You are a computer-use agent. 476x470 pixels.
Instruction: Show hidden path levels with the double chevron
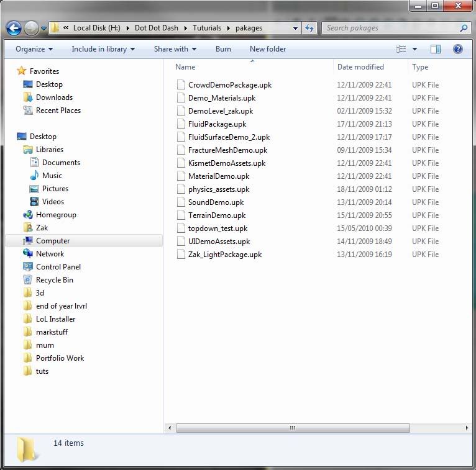66,28
